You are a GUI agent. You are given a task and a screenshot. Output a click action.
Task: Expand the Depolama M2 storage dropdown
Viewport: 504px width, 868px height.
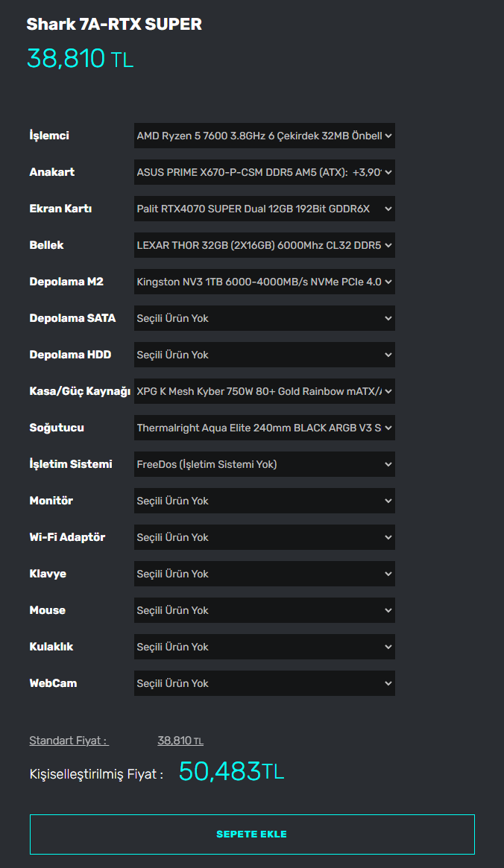click(264, 282)
